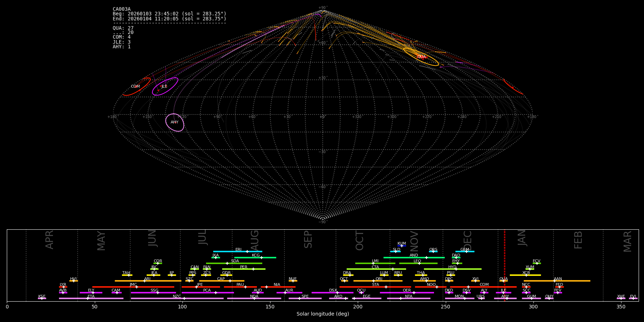Select the pink AHY radiant ellipse on map
Screen dimensions: 644x322
point(175,122)
